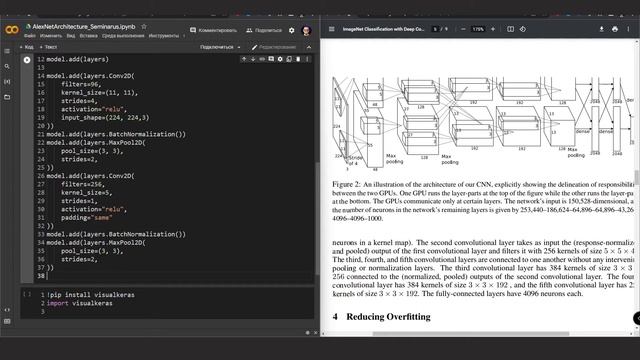
Task: Open the table of contents sidebar
Action: pyautogui.click(x=7, y=51)
